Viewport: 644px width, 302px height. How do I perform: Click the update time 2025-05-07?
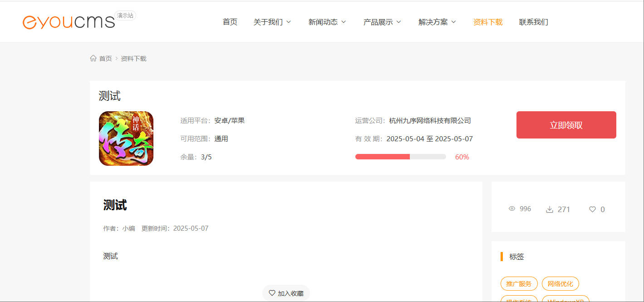(191, 228)
